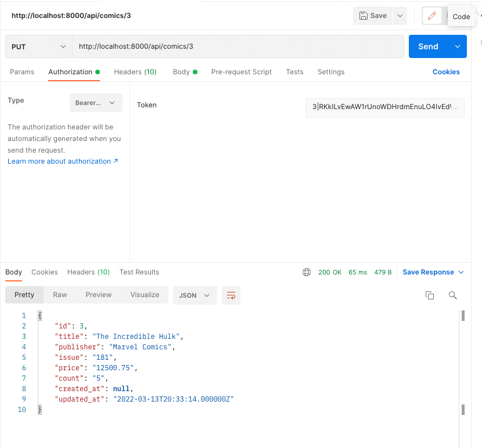Click the Cookies link
This screenshot has width=482, height=448.
point(446,72)
